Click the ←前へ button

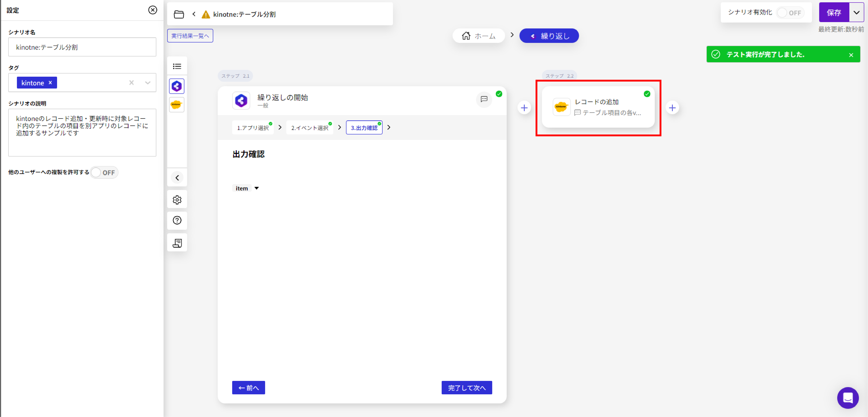248,388
